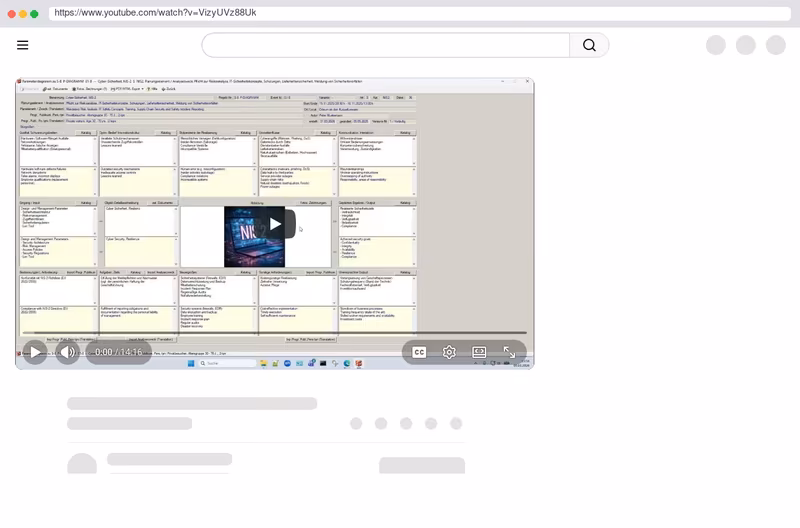The width and height of the screenshot is (800, 528).
Task: Enter fullscreen mode
Action: (x=509, y=353)
